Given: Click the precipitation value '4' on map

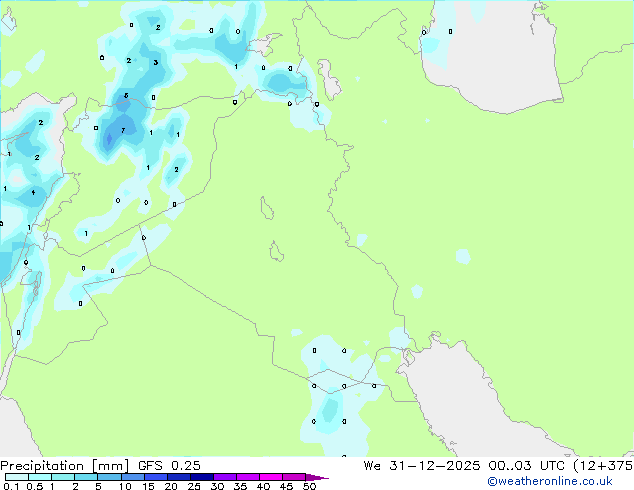Looking at the screenshot, I should coord(33,192).
